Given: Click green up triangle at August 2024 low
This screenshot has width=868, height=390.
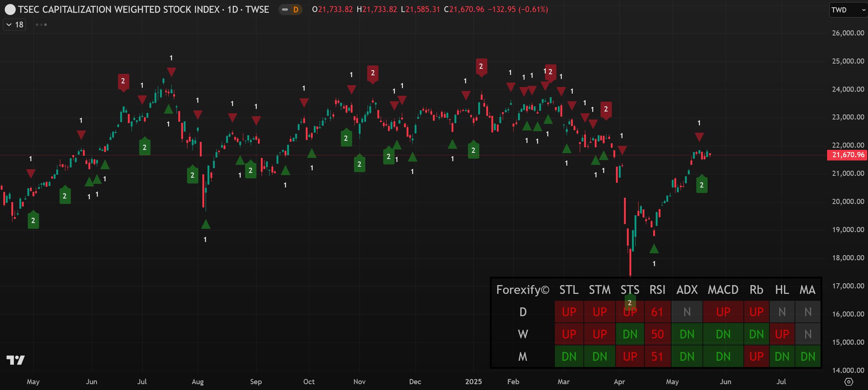Looking at the screenshot, I should (206, 224).
